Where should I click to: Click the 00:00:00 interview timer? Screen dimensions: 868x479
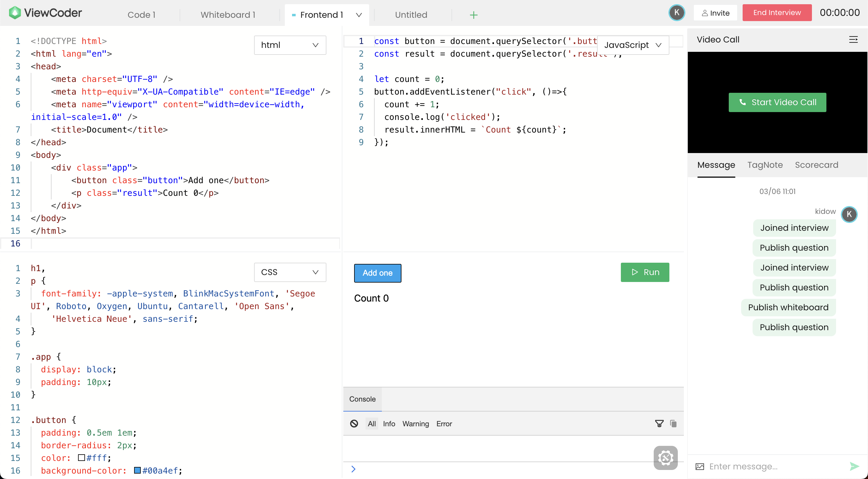point(840,13)
